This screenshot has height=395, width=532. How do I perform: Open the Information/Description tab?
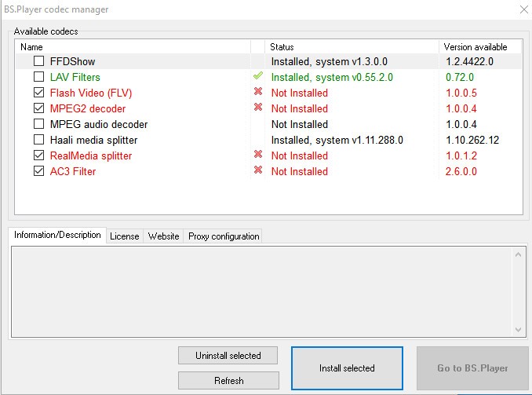[x=57, y=235]
